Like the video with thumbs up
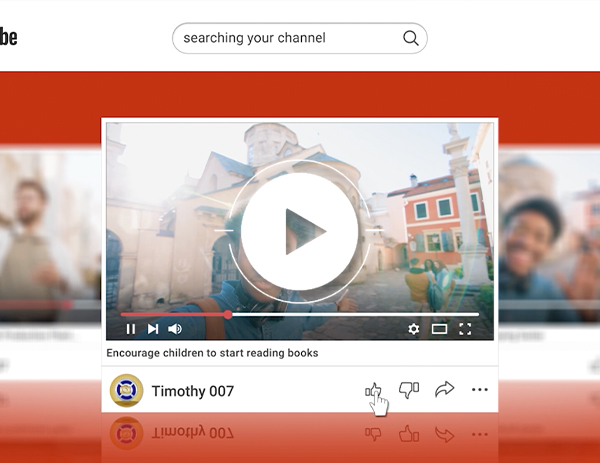Image resolution: width=600 pixels, height=463 pixels. click(x=373, y=390)
